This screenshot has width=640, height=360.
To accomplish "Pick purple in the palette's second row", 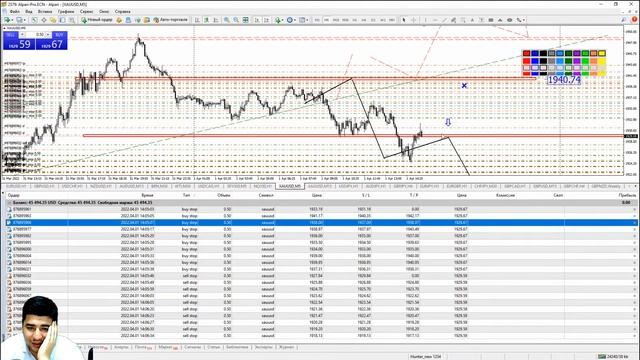I will coord(577,61).
